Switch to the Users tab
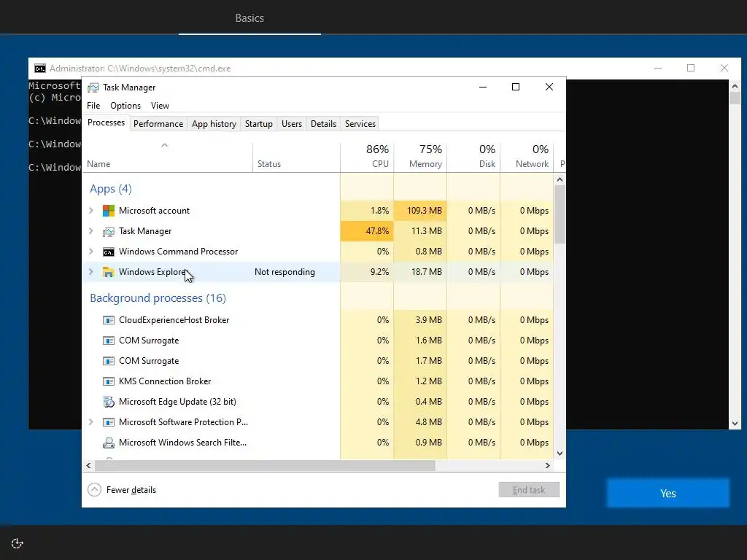Screen dimensions: 747x560 (x=292, y=124)
